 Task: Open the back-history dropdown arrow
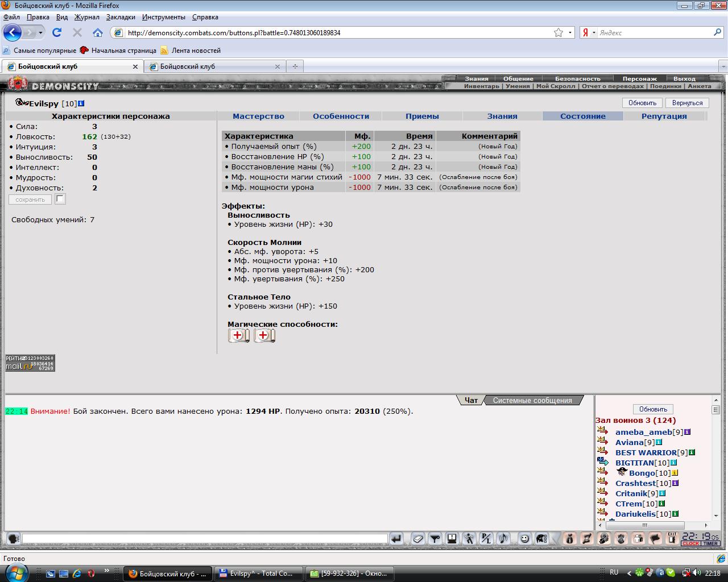[40, 32]
